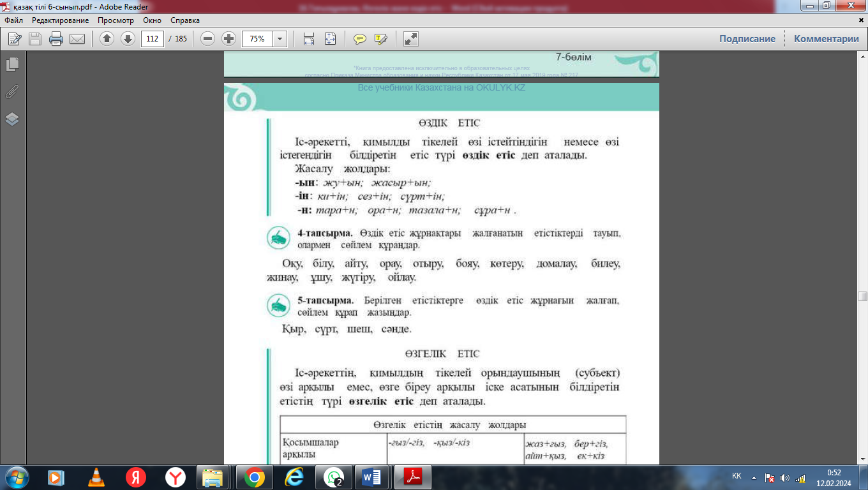Click the page number input field

[153, 39]
